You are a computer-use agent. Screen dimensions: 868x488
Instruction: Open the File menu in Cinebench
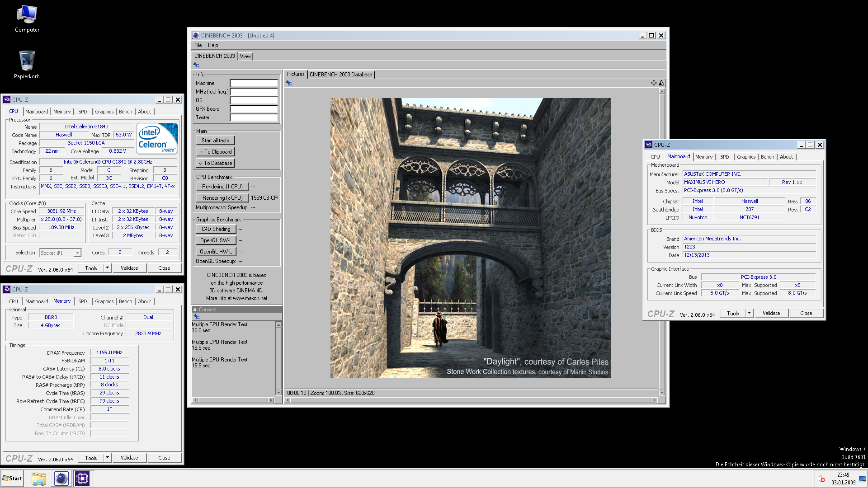click(198, 45)
